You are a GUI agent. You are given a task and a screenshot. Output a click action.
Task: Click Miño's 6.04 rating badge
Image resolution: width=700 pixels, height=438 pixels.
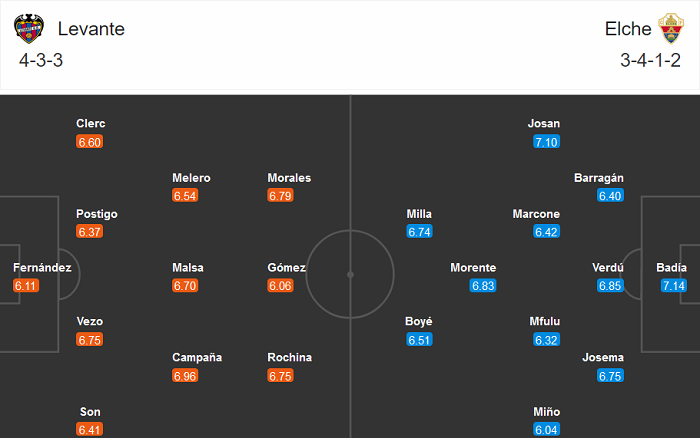coord(547,430)
